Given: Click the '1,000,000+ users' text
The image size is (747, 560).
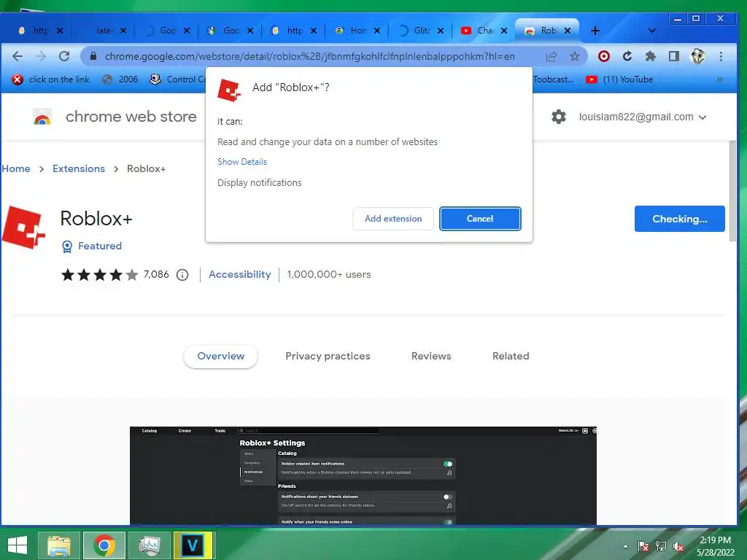Looking at the screenshot, I should (x=329, y=275).
